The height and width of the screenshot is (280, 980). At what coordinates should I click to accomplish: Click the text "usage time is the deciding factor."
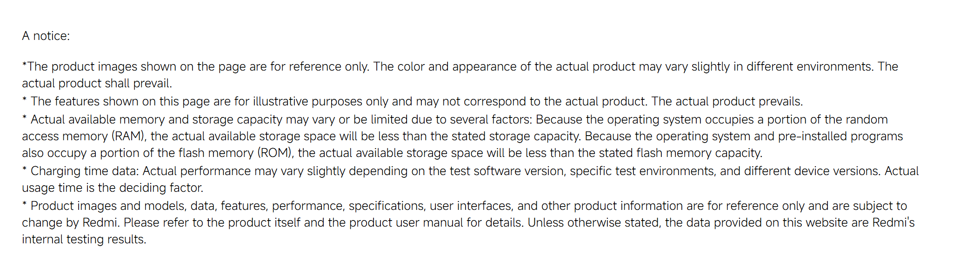pos(113,188)
